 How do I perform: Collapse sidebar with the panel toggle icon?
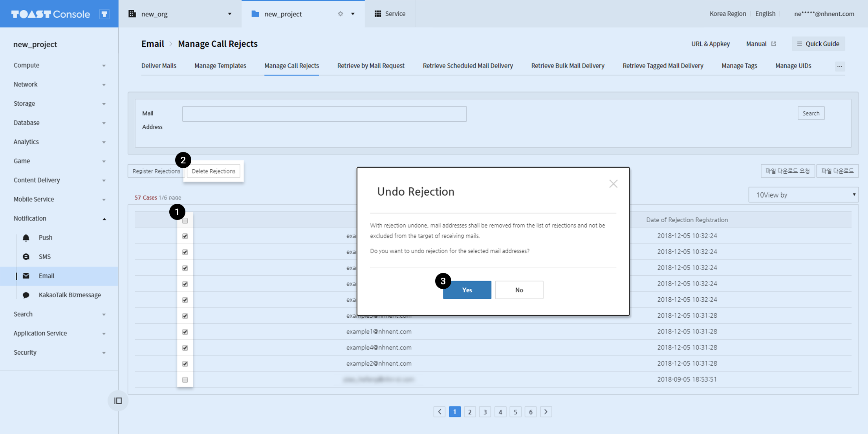(118, 401)
